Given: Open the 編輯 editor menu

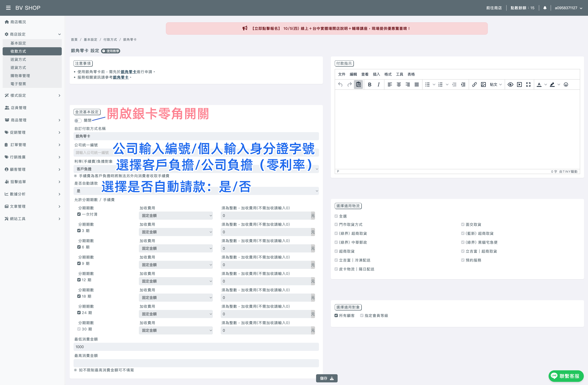Looking at the screenshot, I should point(353,74).
